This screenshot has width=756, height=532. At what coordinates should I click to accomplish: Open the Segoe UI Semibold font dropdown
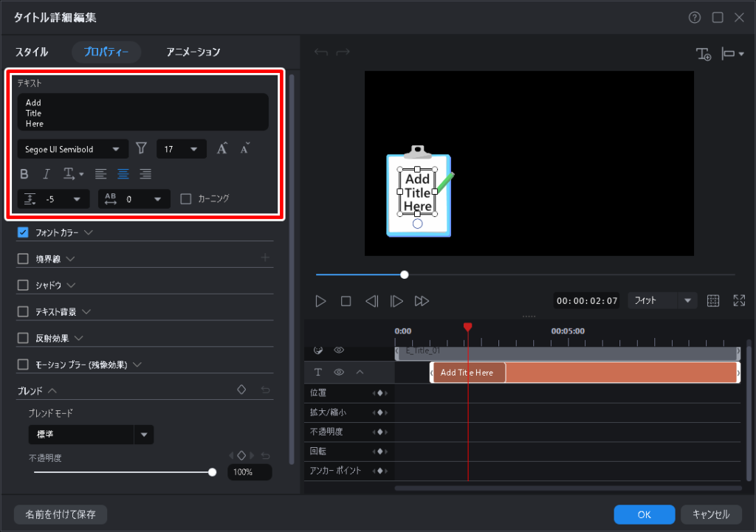(72, 149)
